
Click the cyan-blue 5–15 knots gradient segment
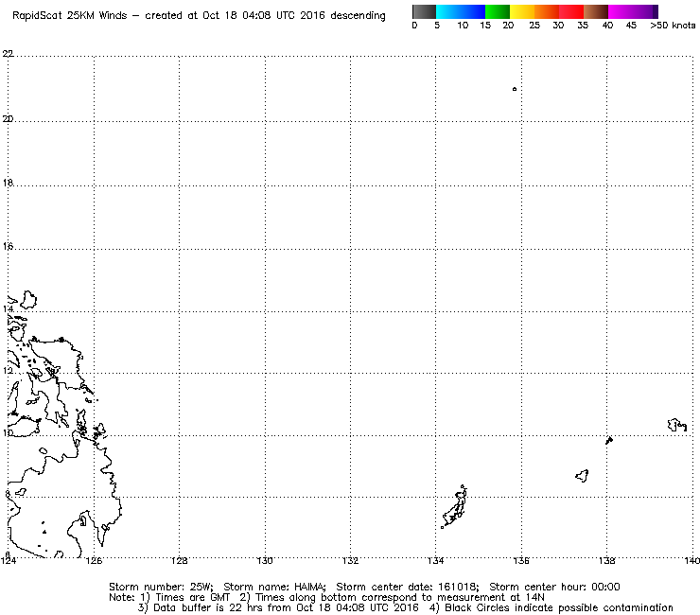tap(461, 11)
